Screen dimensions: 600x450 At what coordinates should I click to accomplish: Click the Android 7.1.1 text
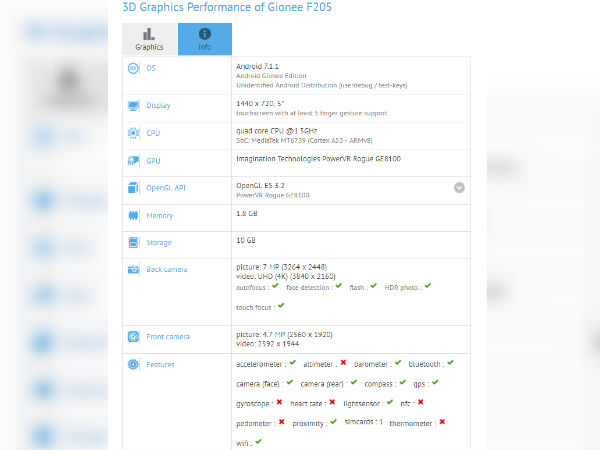pos(257,67)
